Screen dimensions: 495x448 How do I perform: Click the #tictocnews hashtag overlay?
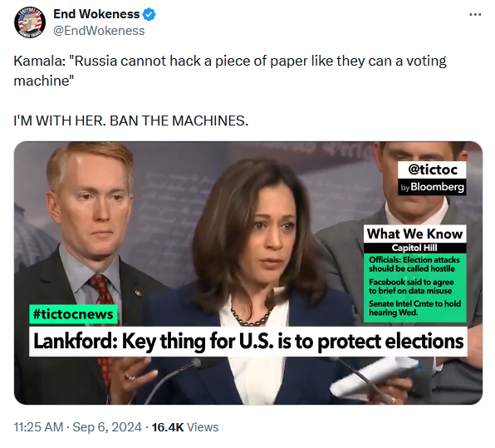pos(73,314)
